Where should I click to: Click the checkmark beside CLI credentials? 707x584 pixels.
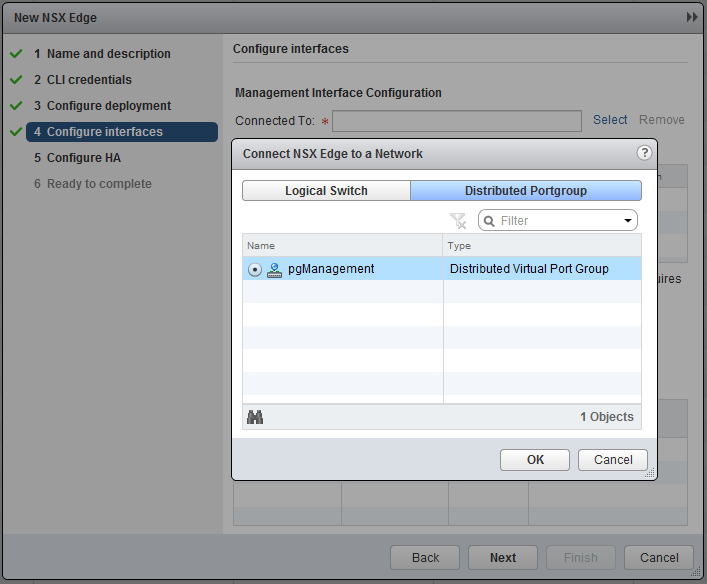(16, 80)
